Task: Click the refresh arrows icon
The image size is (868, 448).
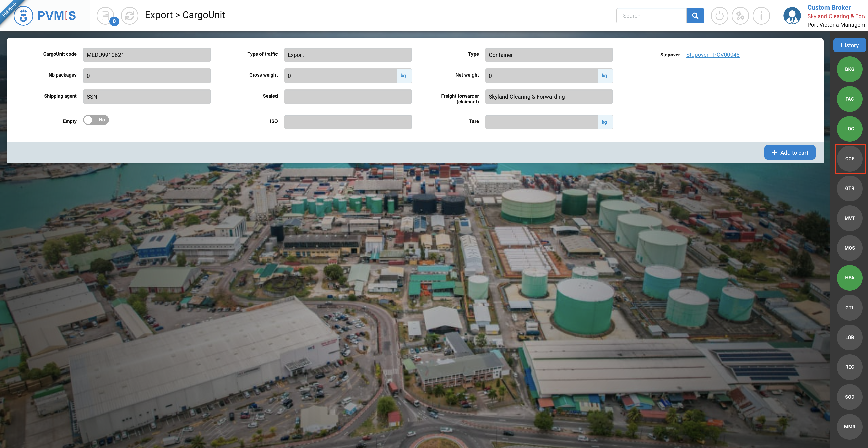Action: pos(130,16)
